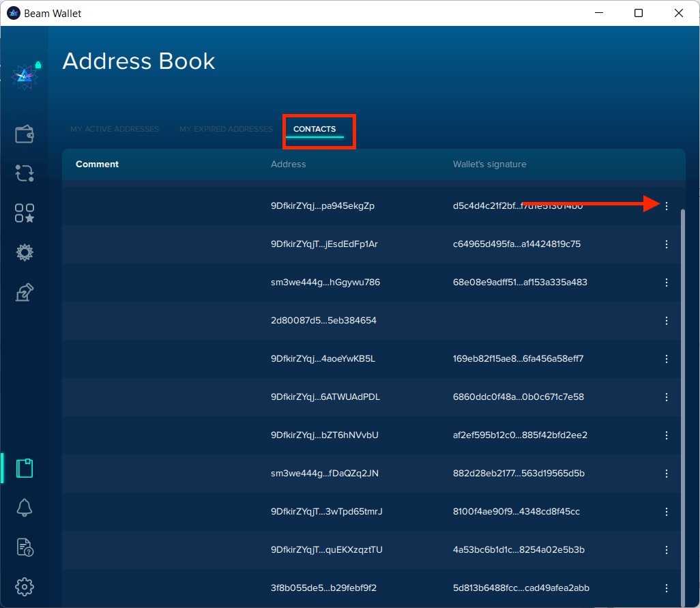Click the DAO gear-shaped sidebar icon

point(25,253)
